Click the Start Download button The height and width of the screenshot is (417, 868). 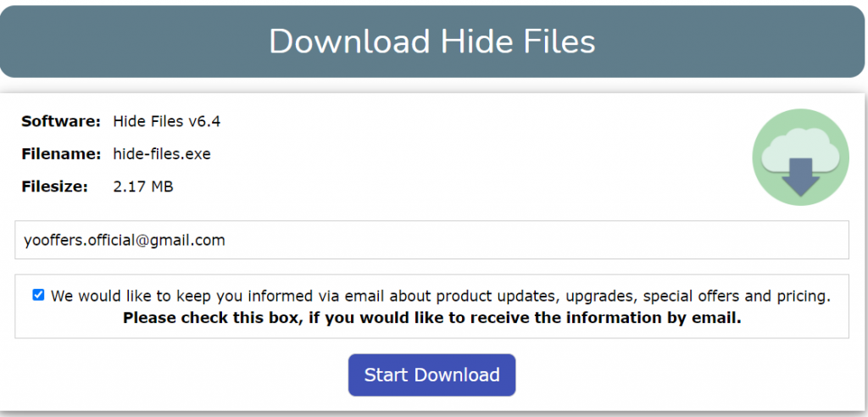[x=431, y=375]
